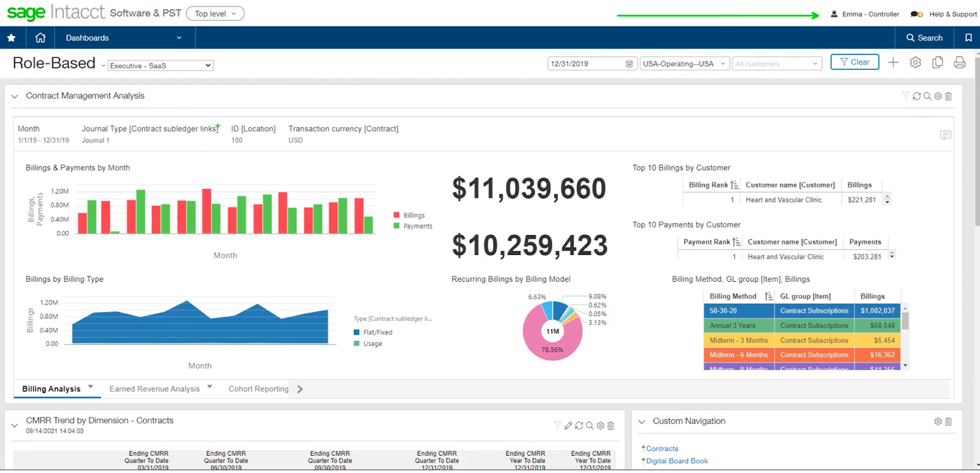
Task: Switch to the Earned Revenue Analysis tab
Action: 154,388
